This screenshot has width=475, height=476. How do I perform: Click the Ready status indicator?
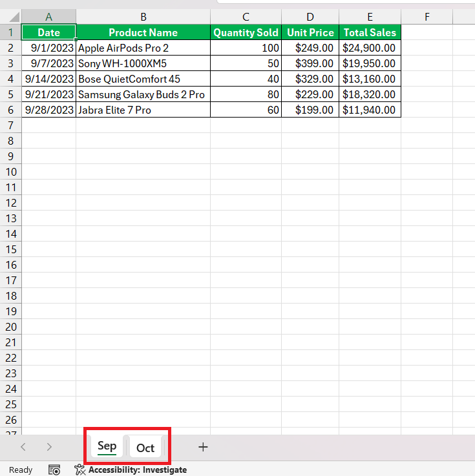[x=21, y=470]
